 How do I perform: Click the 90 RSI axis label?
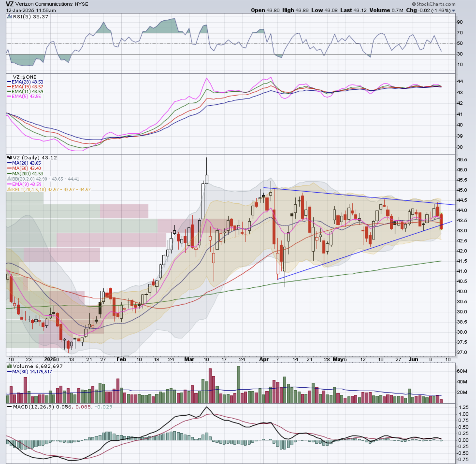460,22
